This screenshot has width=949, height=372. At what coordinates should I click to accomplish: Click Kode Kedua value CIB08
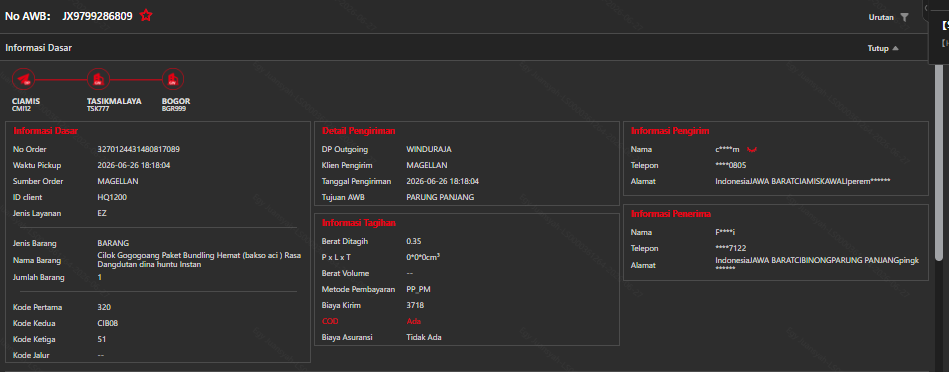coord(108,323)
